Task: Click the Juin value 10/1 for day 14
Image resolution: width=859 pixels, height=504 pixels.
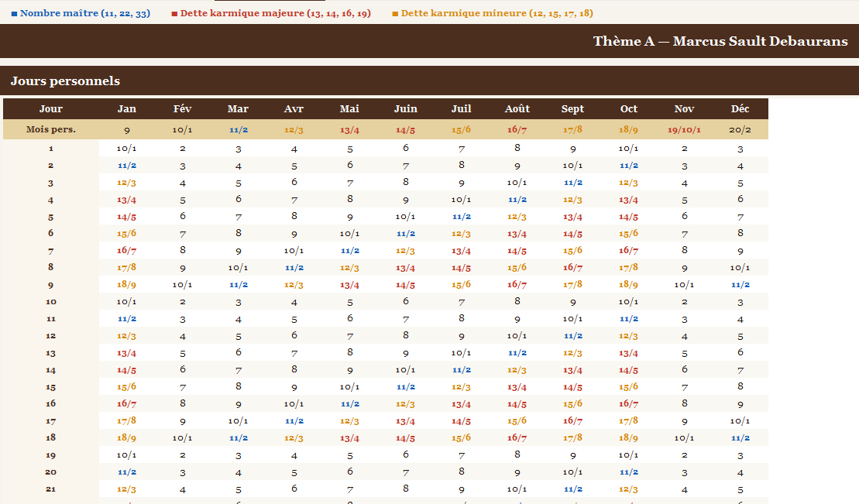Action: (x=405, y=370)
